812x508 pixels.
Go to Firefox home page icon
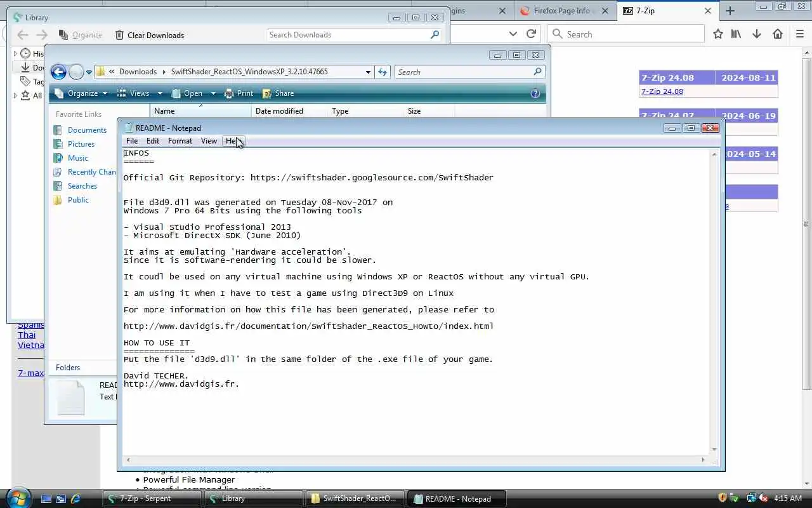point(777,34)
